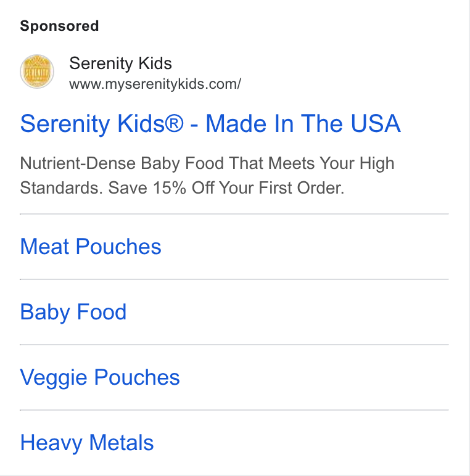
Task: Click the word 'Standards' in the ad description
Action: (59, 187)
